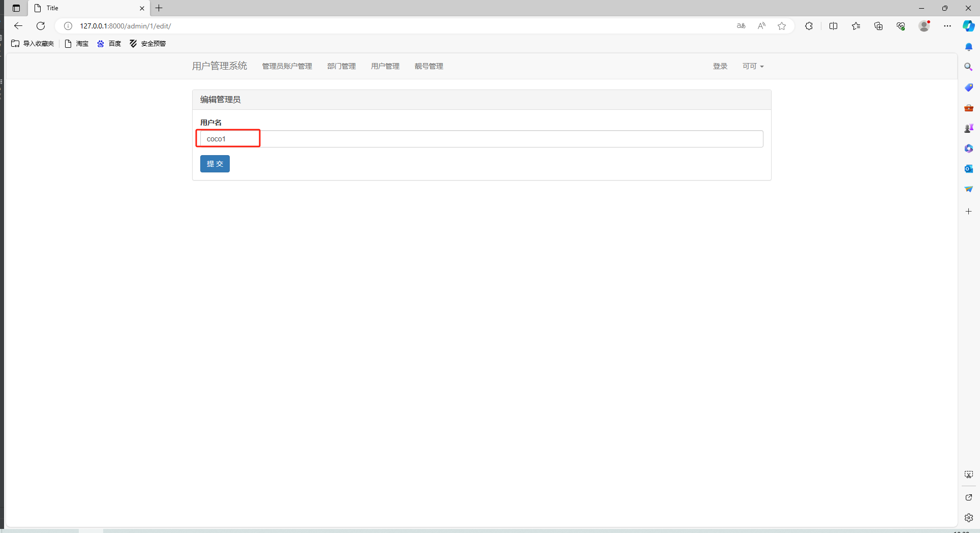Click the address bar URL
Viewport: 980px width, 533px height.
pyautogui.click(x=126, y=26)
